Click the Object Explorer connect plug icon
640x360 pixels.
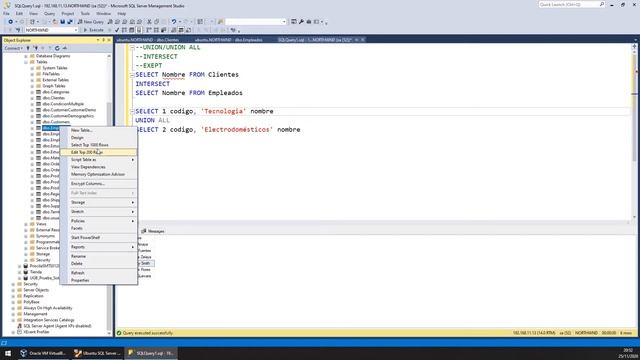coord(28,48)
